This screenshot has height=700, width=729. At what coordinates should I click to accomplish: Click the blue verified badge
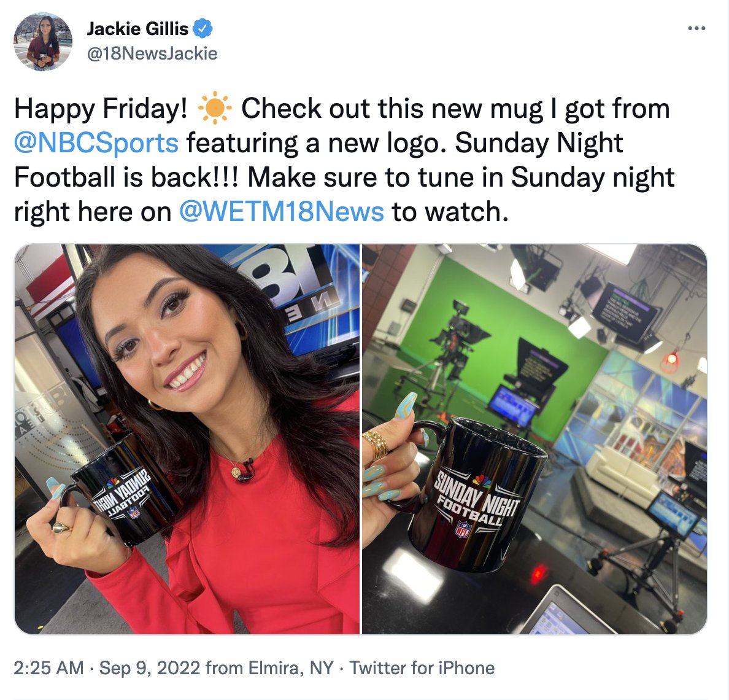click(x=202, y=29)
